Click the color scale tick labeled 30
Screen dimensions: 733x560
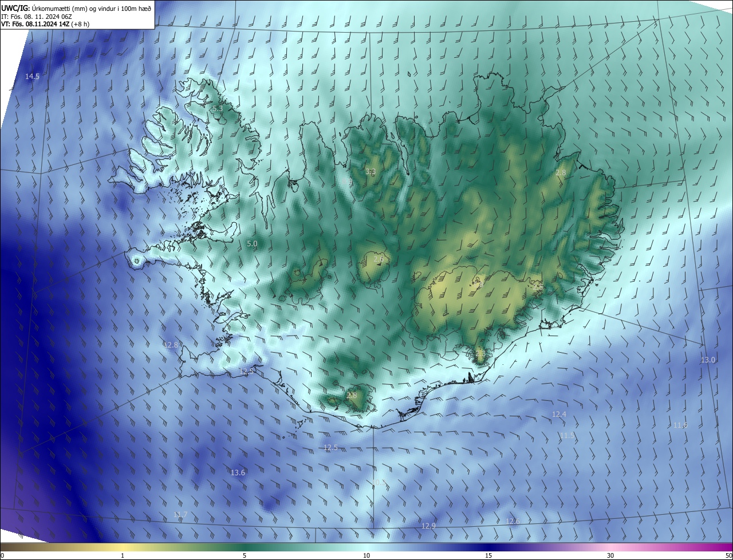pos(610,555)
